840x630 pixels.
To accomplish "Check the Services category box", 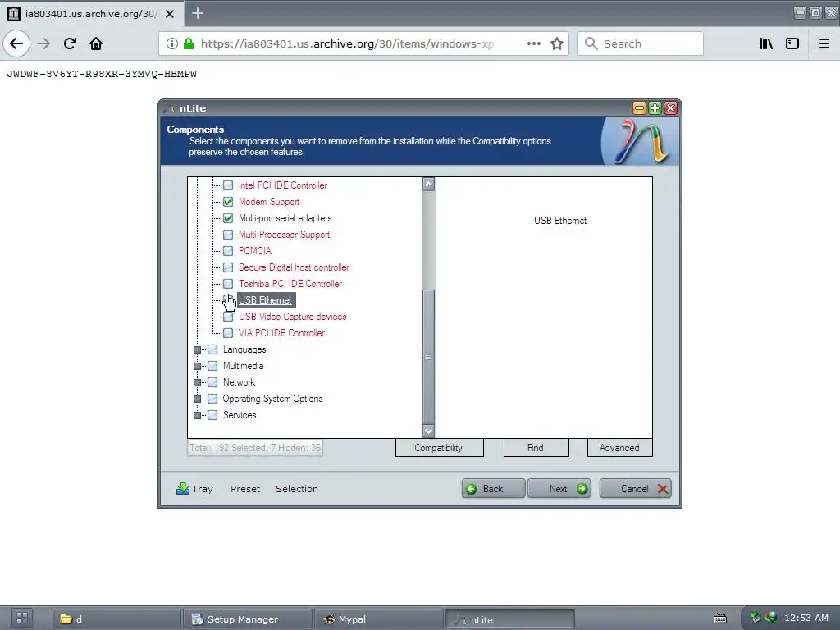I will point(212,415).
